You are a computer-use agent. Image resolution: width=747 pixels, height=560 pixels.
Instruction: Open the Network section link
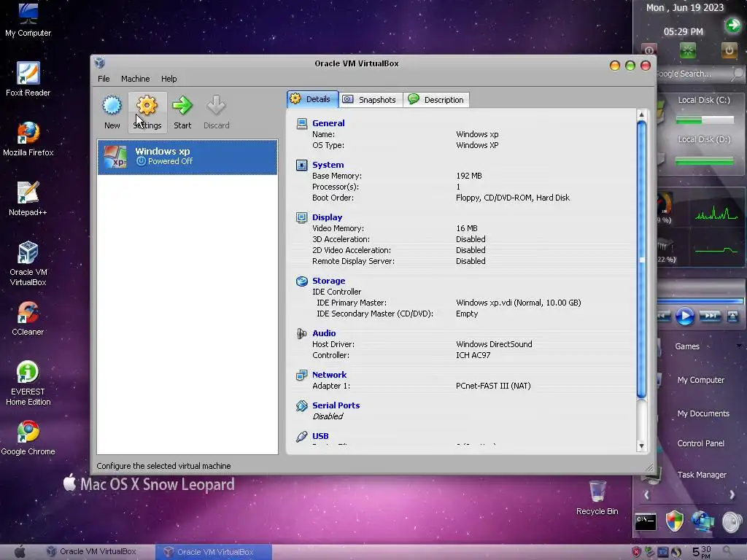[x=329, y=375]
